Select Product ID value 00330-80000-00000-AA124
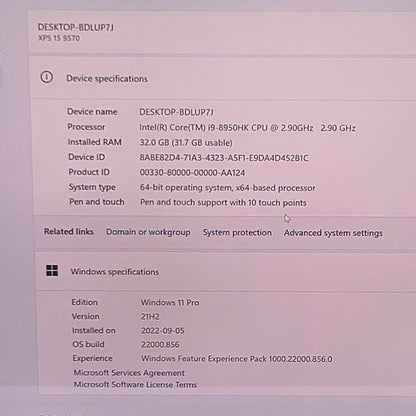This screenshot has height=416, width=416. pos(192,173)
